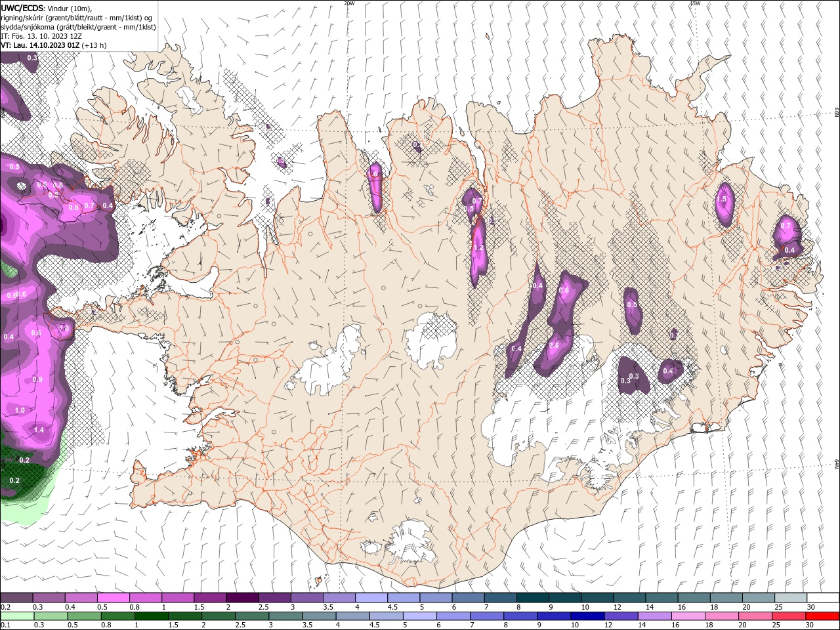Choose the darkest purple 2–2.5 upper swatch
The width and height of the screenshot is (840, 630).
[242, 598]
